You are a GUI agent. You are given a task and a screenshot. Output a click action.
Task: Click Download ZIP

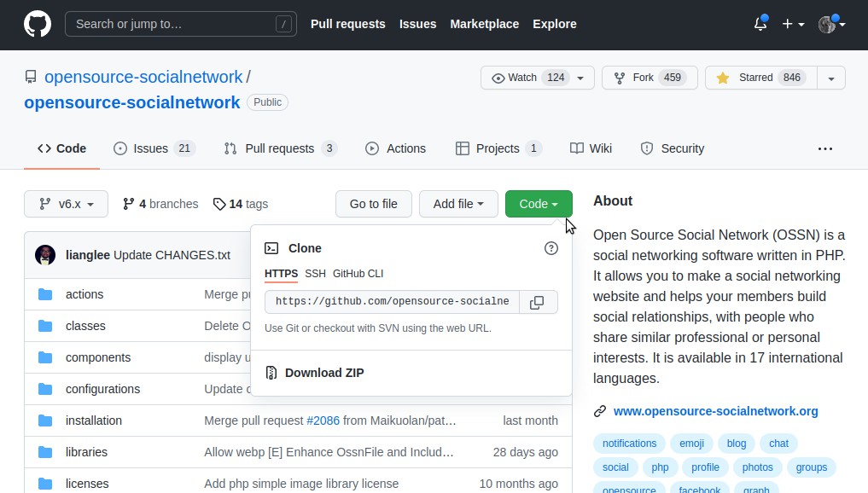coord(323,373)
